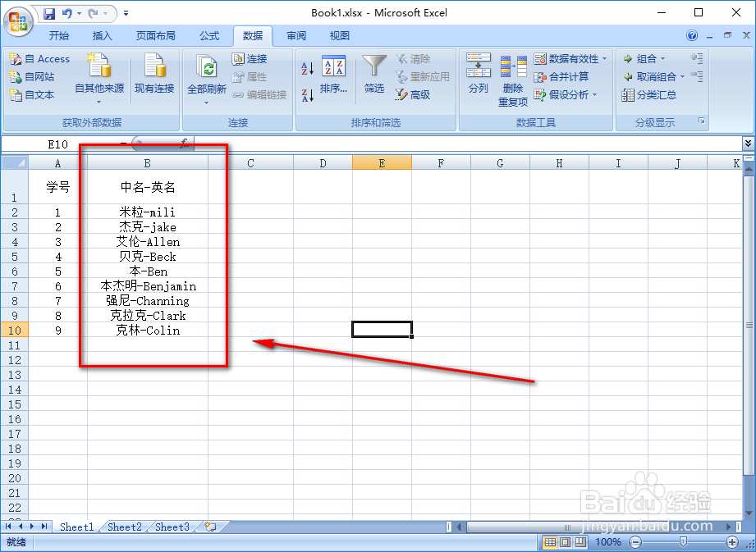The height and width of the screenshot is (552, 756).
Task: Open the 插入 ribbon tab
Action: click(x=102, y=35)
